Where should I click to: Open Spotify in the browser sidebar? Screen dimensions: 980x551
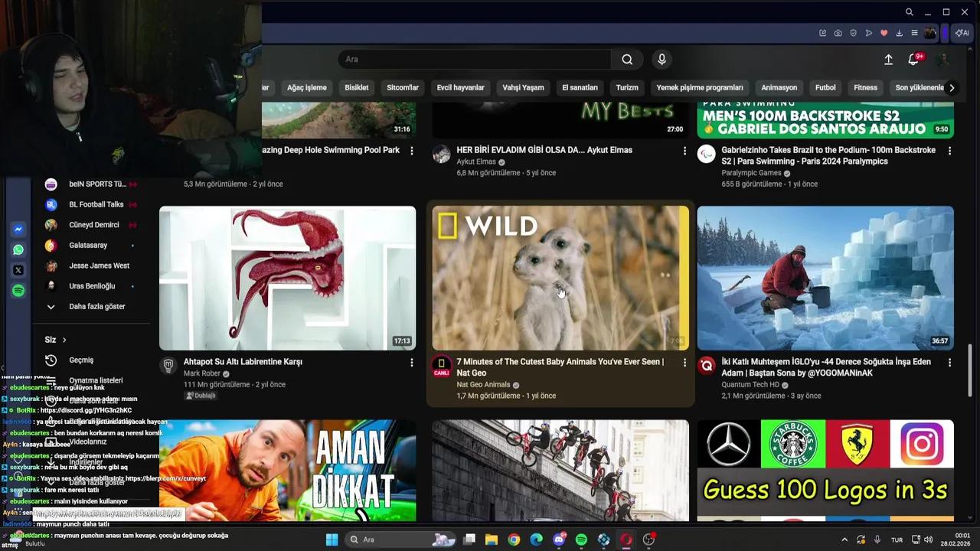(18, 291)
